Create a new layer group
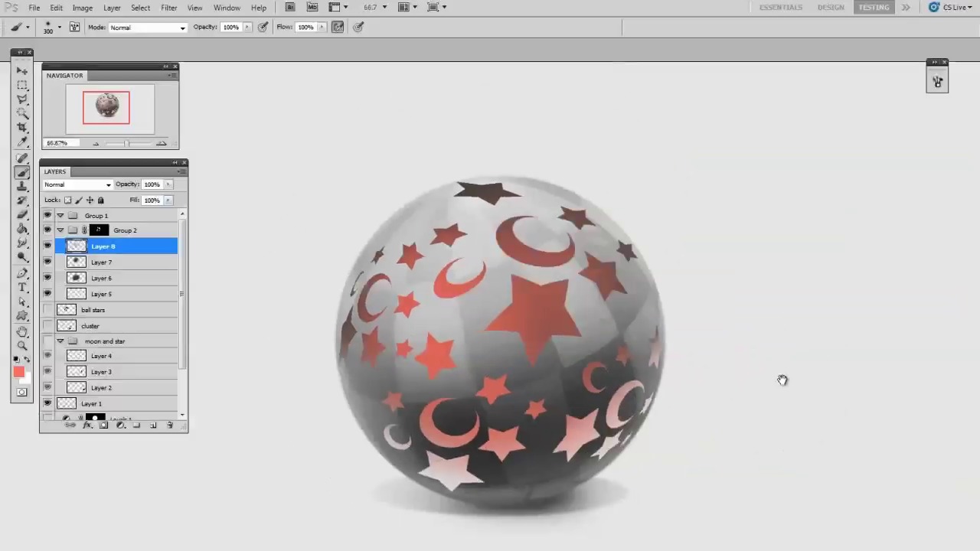 coord(136,425)
